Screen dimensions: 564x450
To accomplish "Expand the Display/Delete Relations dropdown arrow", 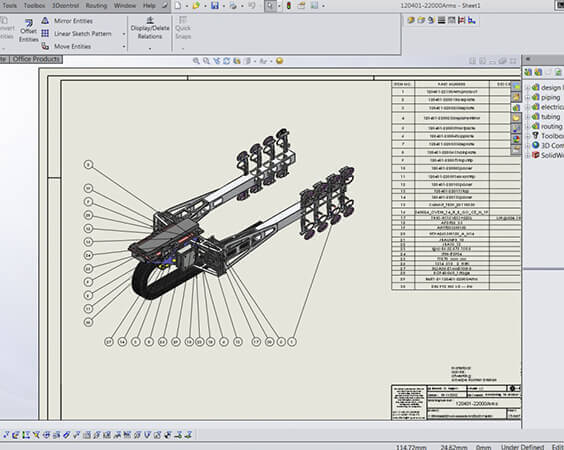I will point(150,48).
